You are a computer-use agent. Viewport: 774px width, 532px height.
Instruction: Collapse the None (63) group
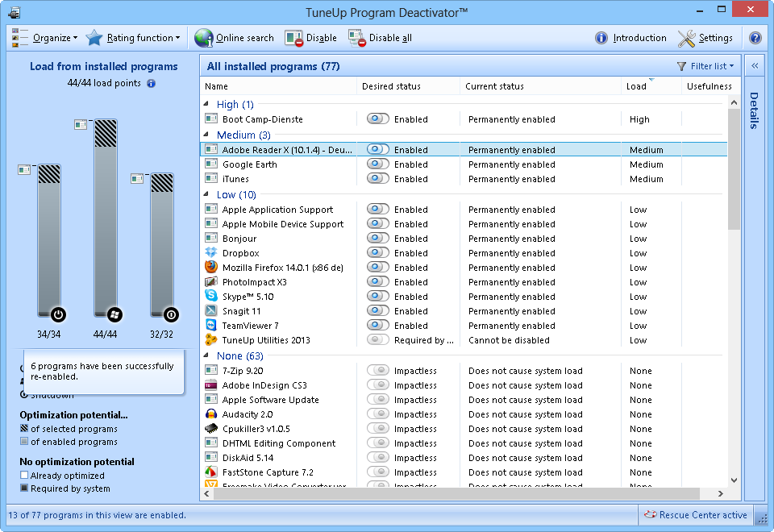[x=208, y=355]
